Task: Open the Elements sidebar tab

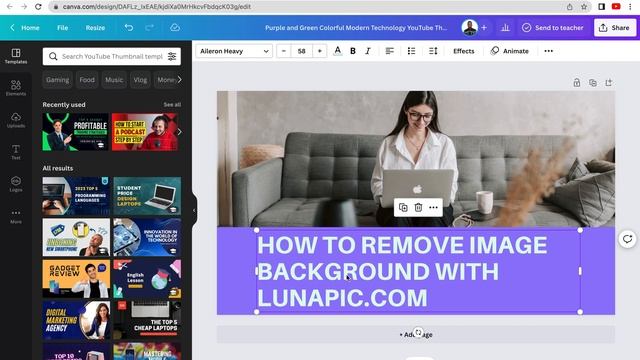Action: point(16,88)
